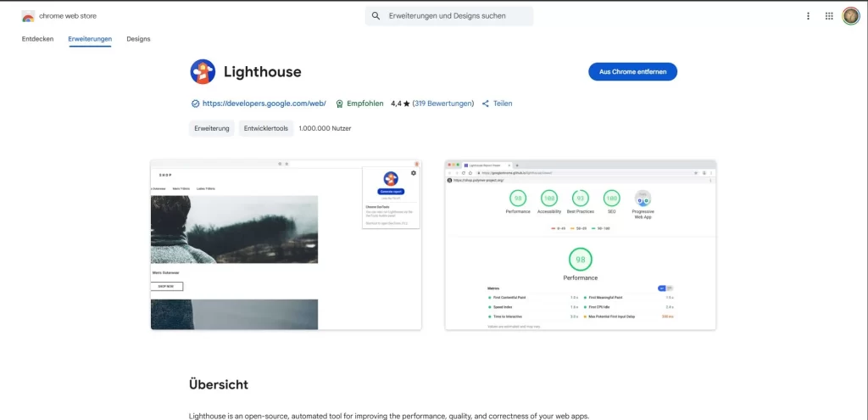
Task: Switch to the Erweiterungen tab
Action: point(90,39)
